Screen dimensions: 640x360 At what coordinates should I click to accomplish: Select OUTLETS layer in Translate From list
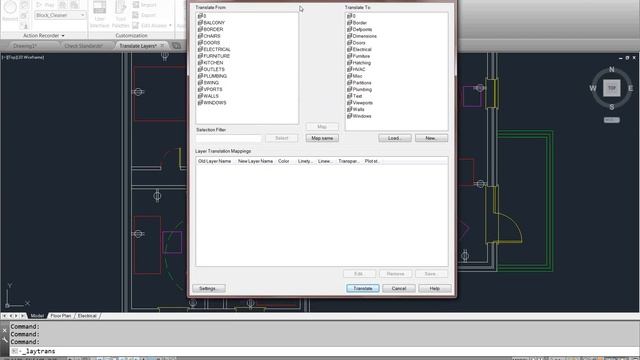(x=211, y=69)
